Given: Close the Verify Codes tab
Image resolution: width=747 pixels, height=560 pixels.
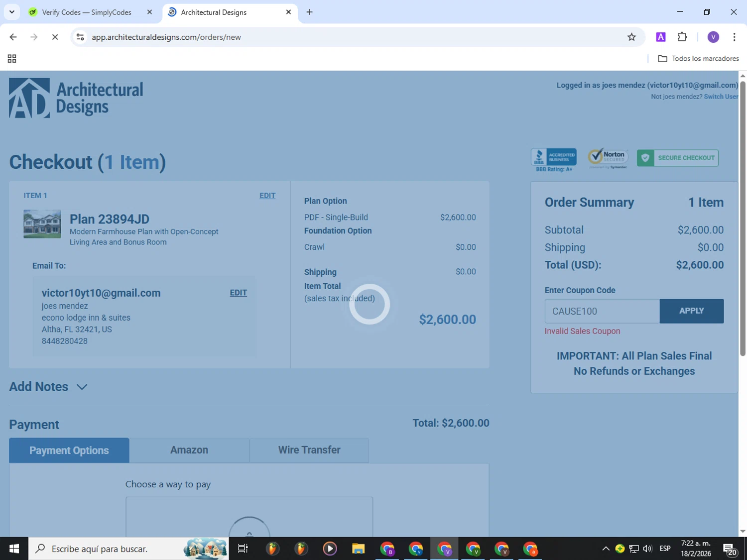Looking at the screenshot, I should click(x=149, y=12).
